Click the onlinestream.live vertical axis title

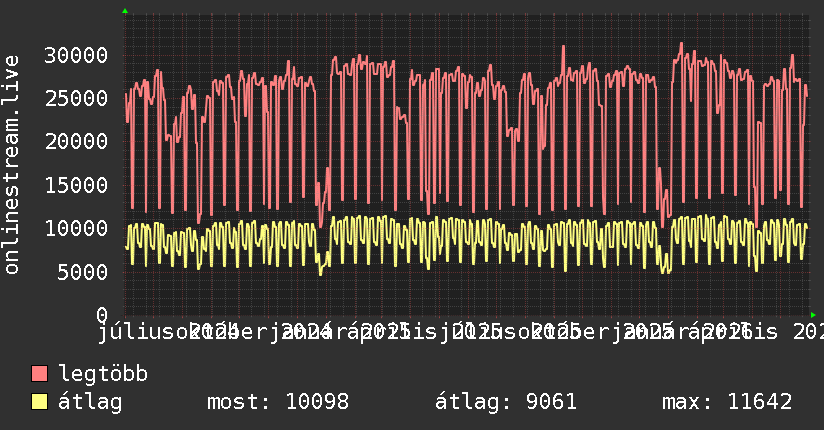pos(11,165)
